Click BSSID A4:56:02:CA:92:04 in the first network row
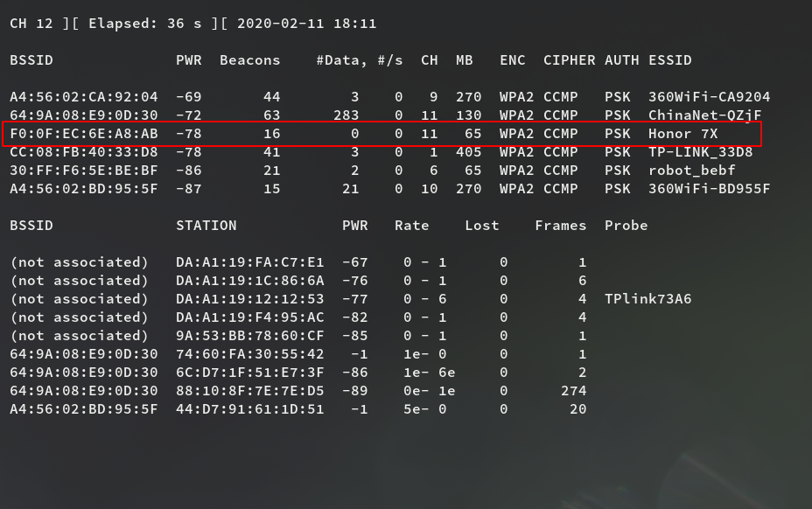The height and width of the screenshot is (509, 812). (84, 97)
